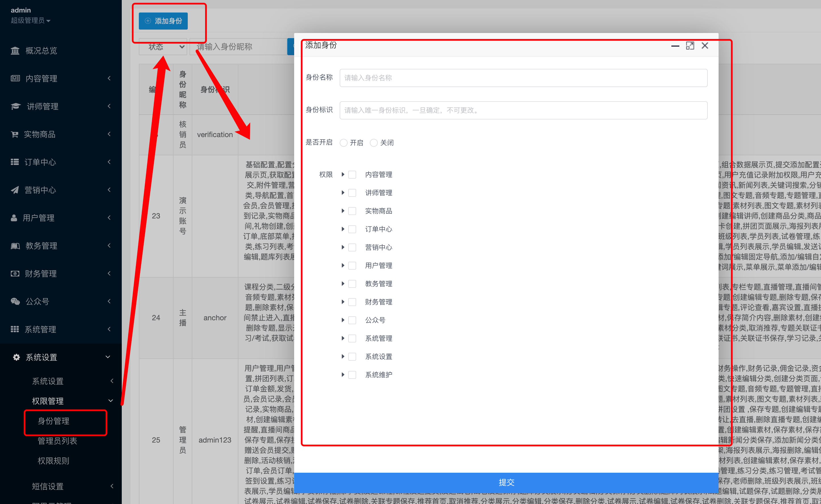
Task: Open 管理员列表 in the sidebar
Action: (57, 441)
